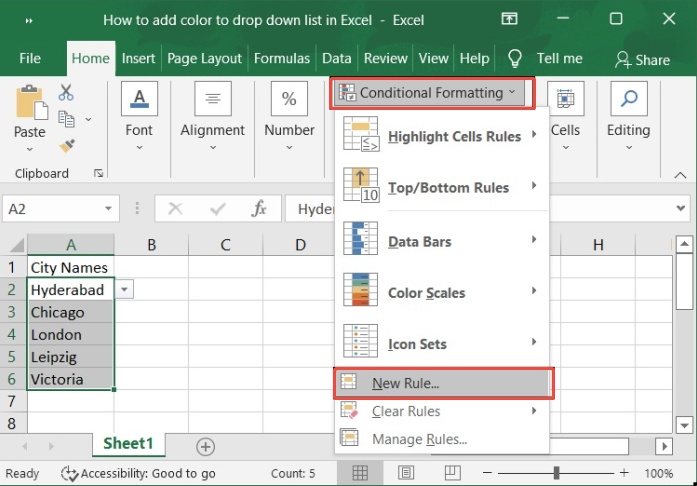Click the Enter checkmark in formula bar
The image size is (697, 486).
tap(217, 208)
